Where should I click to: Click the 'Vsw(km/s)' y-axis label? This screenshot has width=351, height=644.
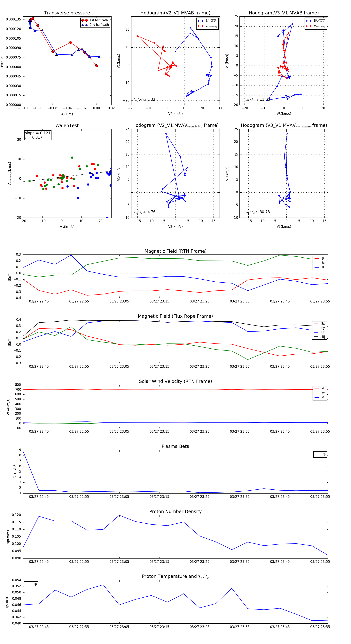(8, 407)
